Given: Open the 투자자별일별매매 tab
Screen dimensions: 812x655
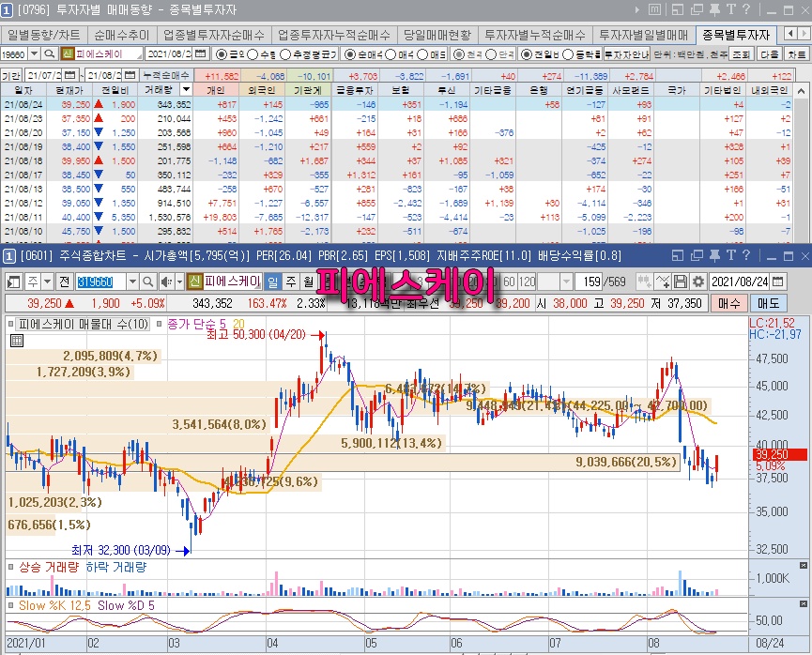Looking at the screenshot, I should (644, 35).
